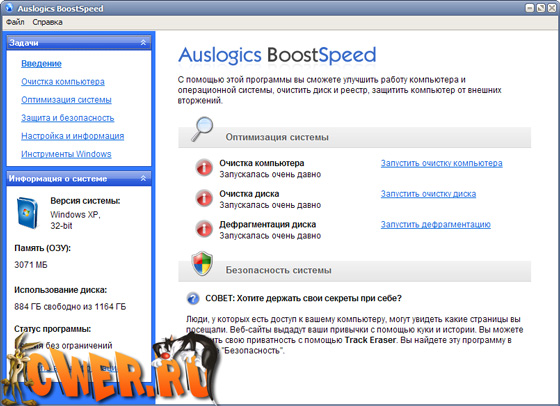Open Защита и безопасность section
This screenshot has height=406, width=560.
pos(68,118)
